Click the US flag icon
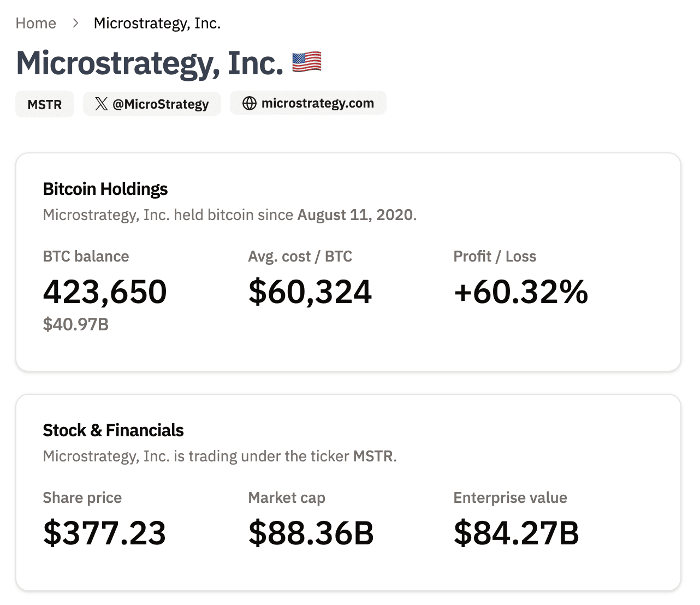Image resolution: width=700 pixels, height=605 pixels. (x=307, y=62)
